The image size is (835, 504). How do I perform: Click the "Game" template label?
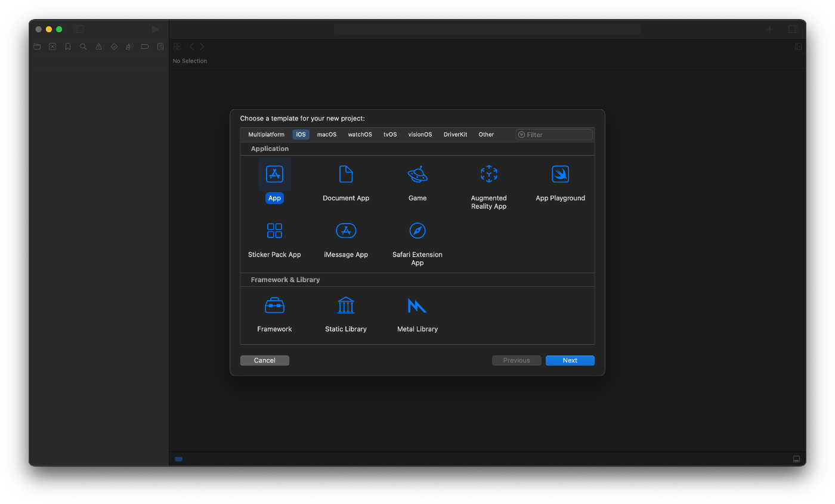(417, 198)
